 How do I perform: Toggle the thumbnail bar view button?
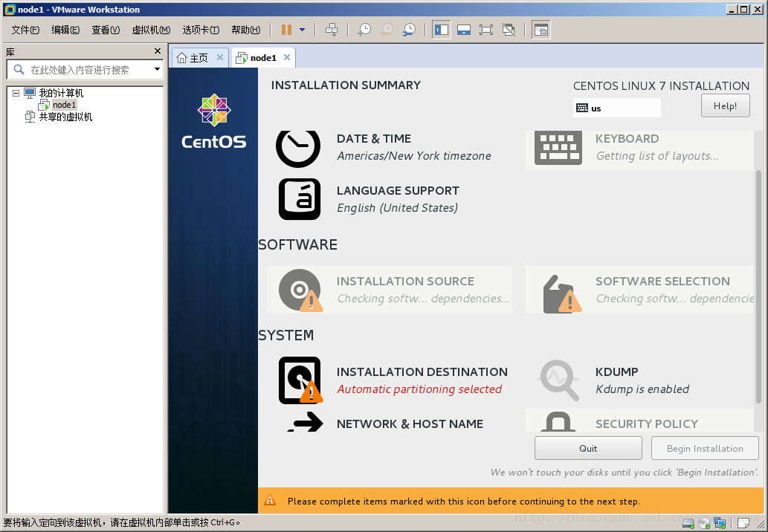pyautogui.click(x=464, y=30)
